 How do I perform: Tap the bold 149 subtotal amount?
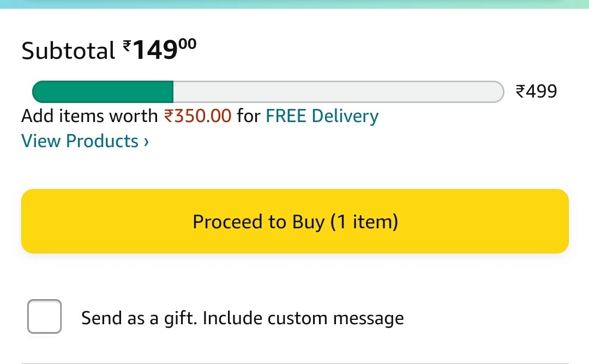point(155,51)
